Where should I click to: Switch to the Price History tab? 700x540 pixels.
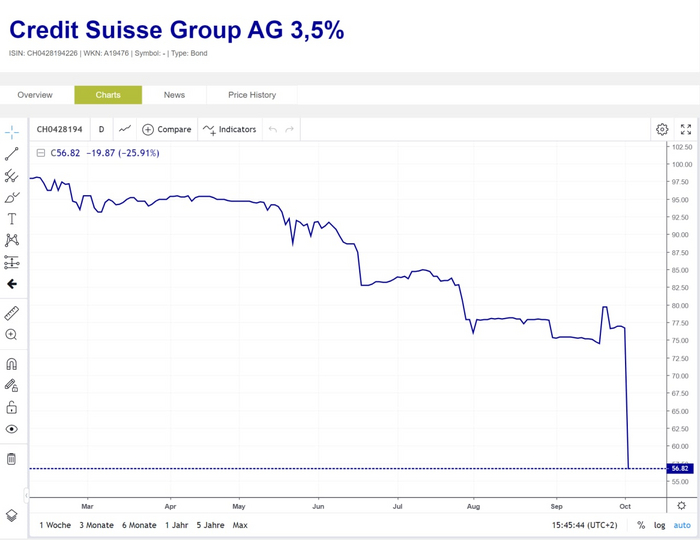click(x=252, y=95)
